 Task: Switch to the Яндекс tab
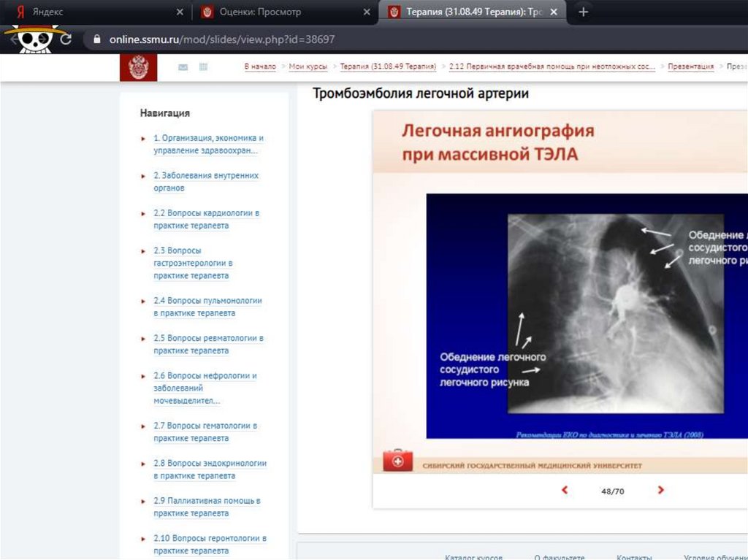96,12
